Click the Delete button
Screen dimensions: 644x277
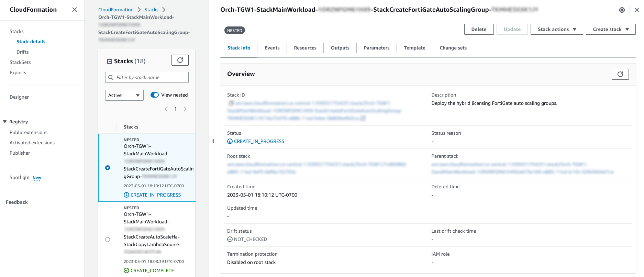click(479, 29)
